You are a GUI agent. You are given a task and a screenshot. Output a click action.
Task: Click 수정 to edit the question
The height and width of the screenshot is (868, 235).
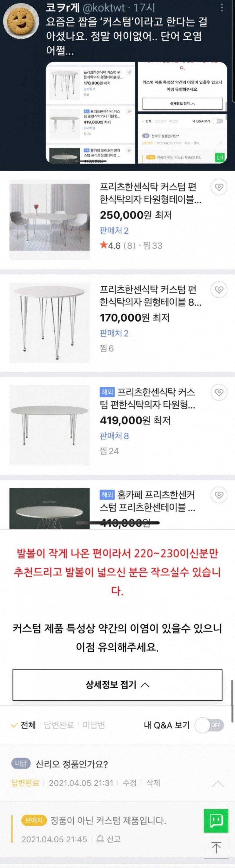point(129,783)
